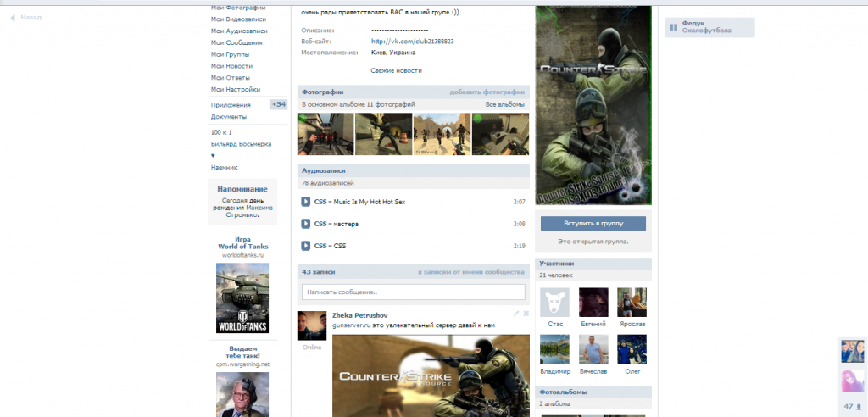This screenshot has height=417, width=868.
Task: Play the track CSS – Music Is My Hot Hot Sex
Action: pos(306,202)
